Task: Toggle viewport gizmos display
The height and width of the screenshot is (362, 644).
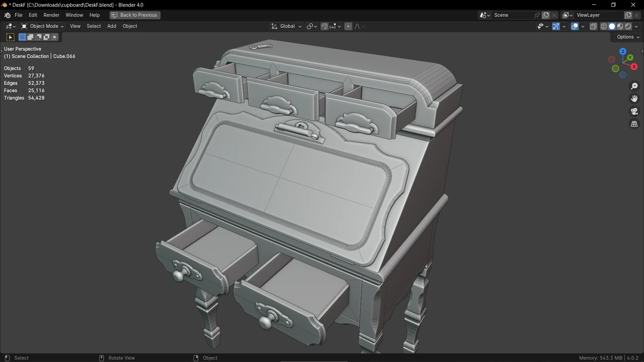Action: pos(556,26)
